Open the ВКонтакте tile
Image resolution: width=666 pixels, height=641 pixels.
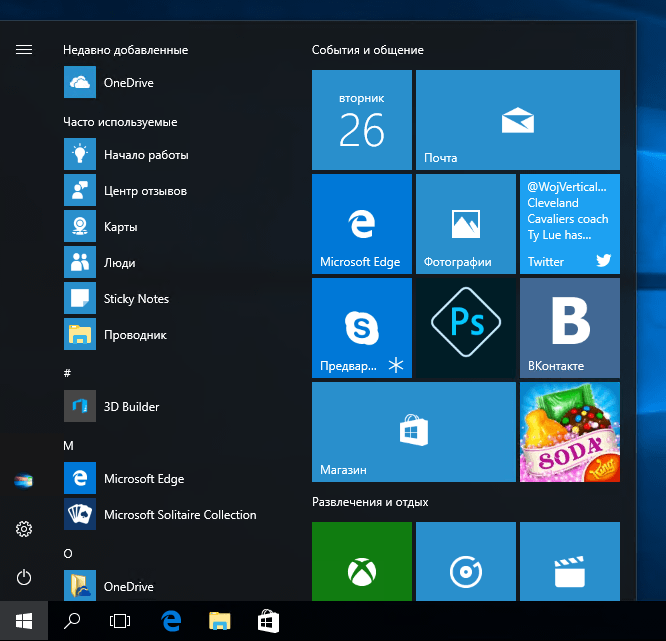coord(570,328)
